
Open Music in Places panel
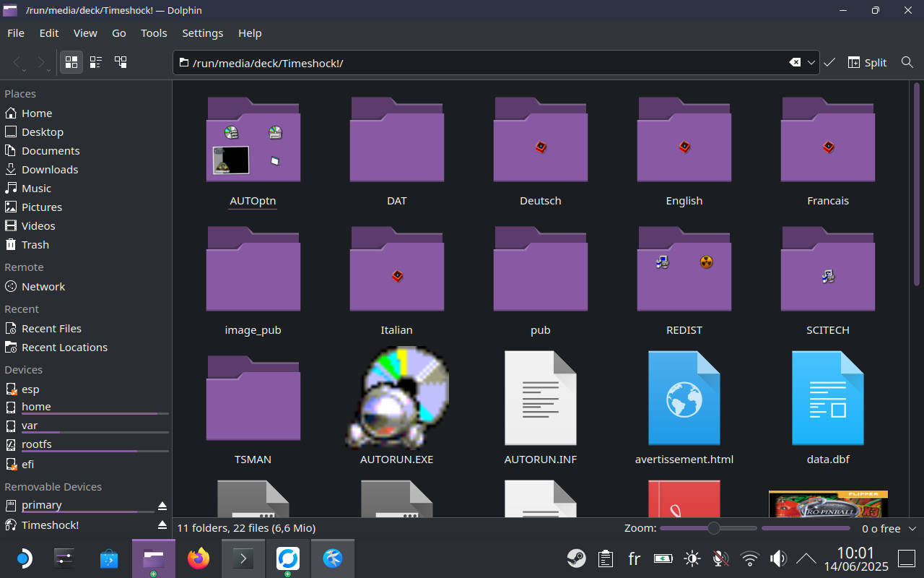pos(86,189)
